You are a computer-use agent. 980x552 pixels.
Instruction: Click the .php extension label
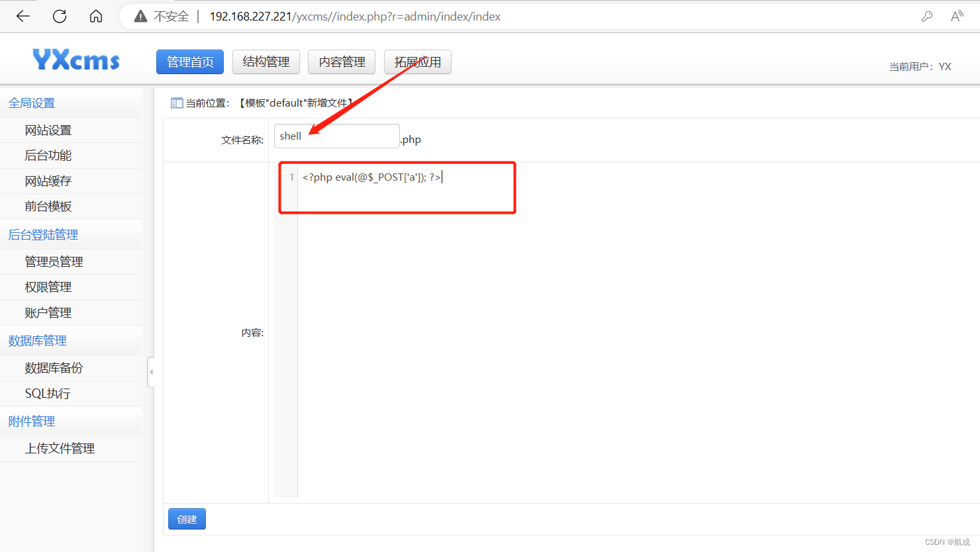(411, 140)
